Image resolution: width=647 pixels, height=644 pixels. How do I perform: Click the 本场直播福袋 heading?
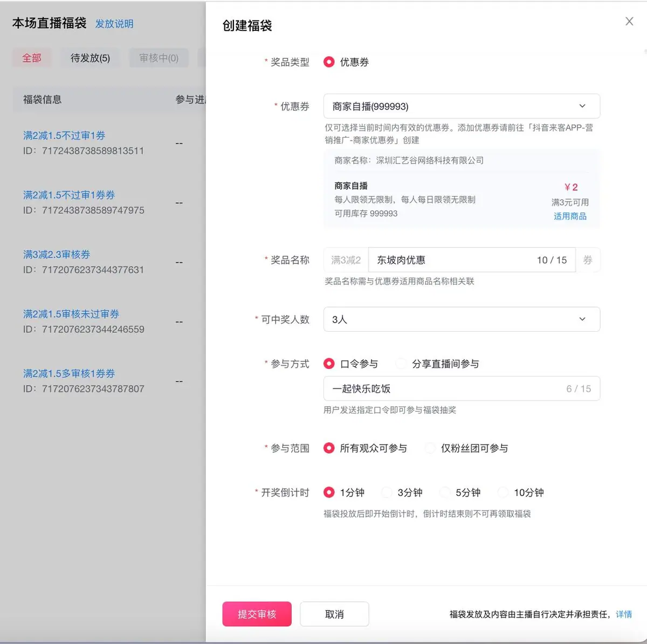(x=50, y=23)
